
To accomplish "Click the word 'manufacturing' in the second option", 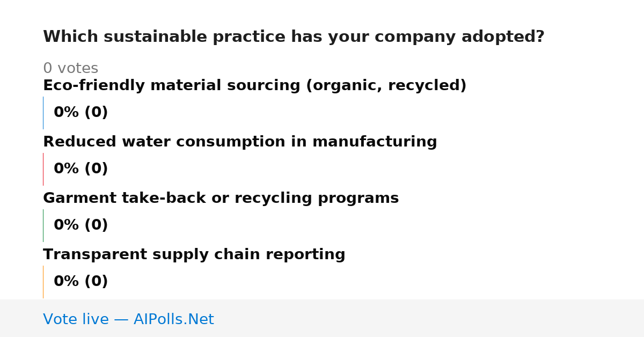I will (x=375, y=142).
